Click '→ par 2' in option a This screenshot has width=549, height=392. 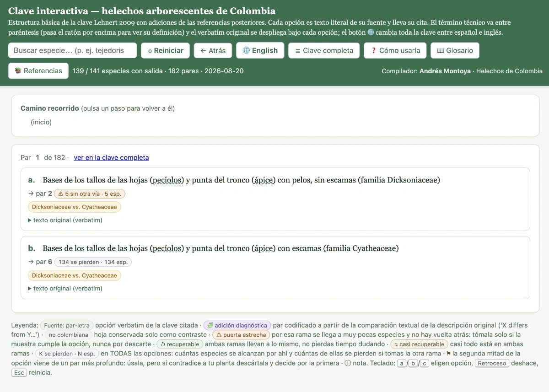(40, 193)
